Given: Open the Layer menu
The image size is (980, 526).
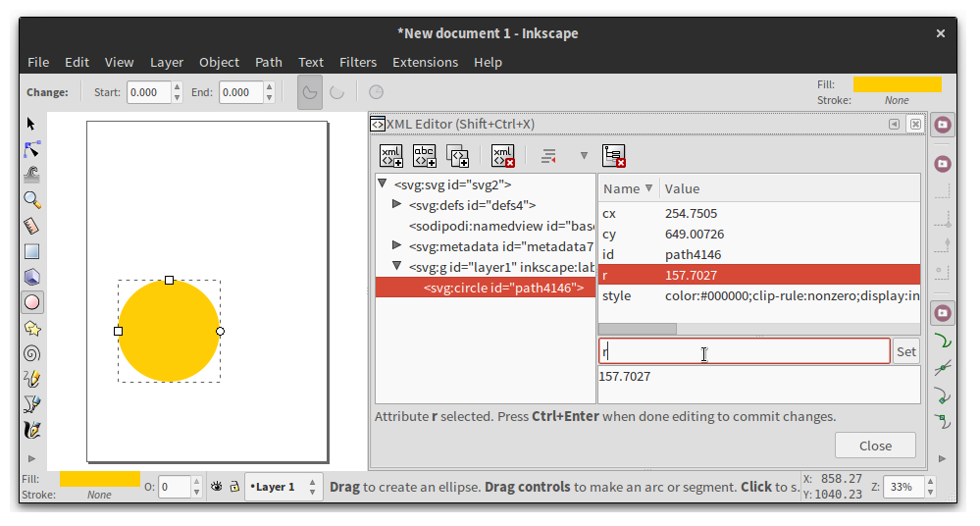Looking at the screenshot, I should 166,63.
